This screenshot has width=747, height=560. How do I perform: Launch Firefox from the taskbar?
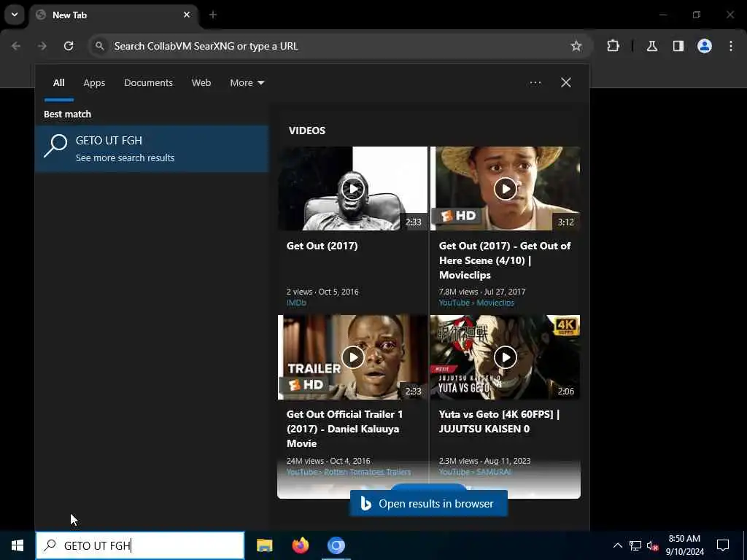300,545
